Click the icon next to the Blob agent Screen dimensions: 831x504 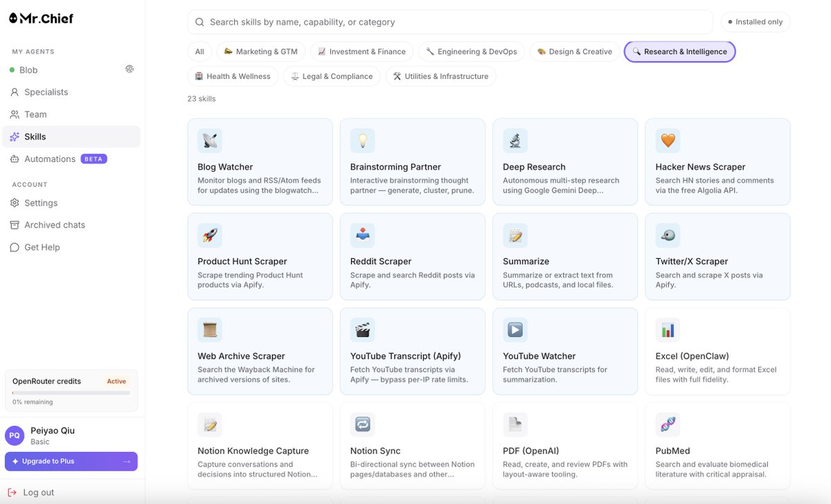pos(129,69)
